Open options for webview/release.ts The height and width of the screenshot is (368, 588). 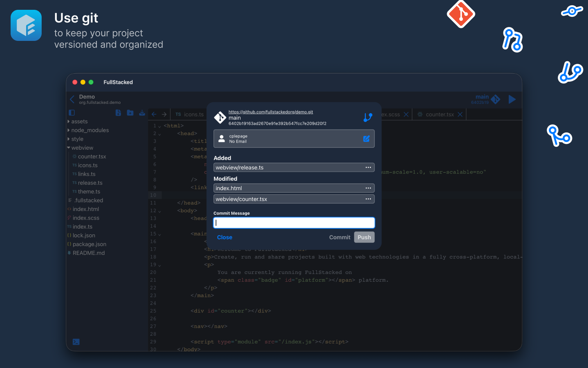click(x=368, y=167)
